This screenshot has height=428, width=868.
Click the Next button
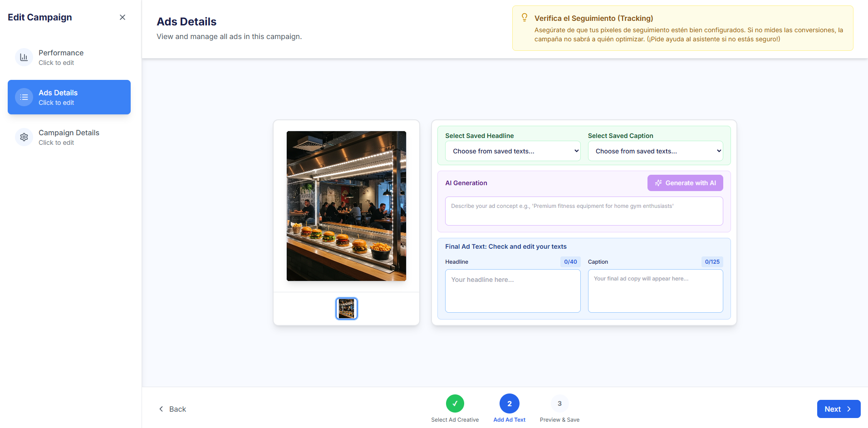click(x=838, y=409)
